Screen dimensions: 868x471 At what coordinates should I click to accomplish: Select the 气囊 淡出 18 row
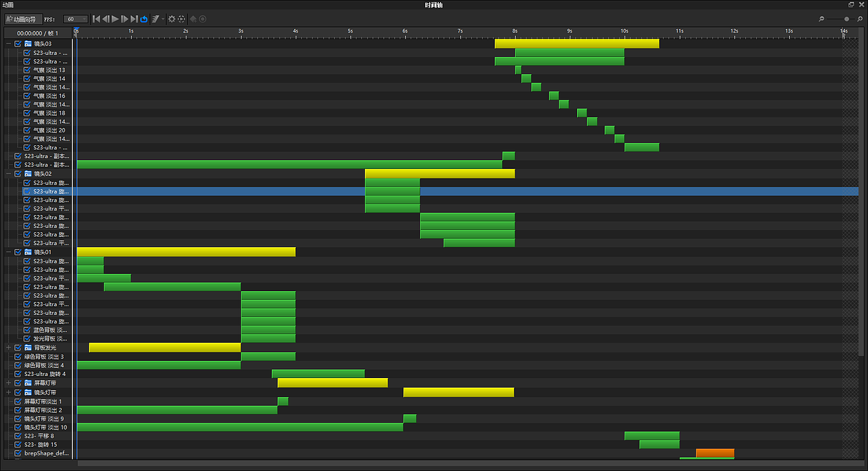(50, 113)
